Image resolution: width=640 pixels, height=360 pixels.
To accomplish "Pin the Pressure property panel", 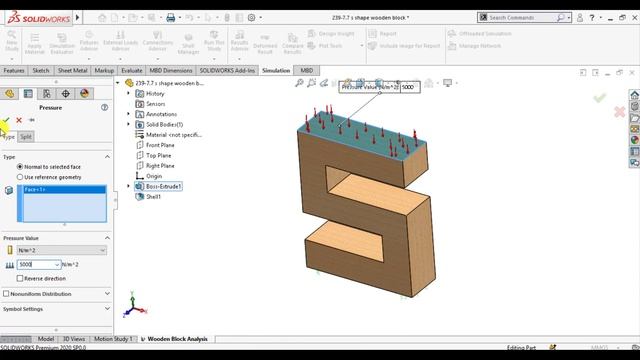I will click(31, 120).
